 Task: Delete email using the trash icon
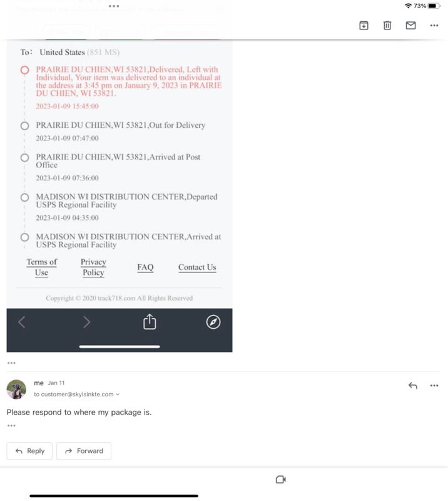coord(387,25)
